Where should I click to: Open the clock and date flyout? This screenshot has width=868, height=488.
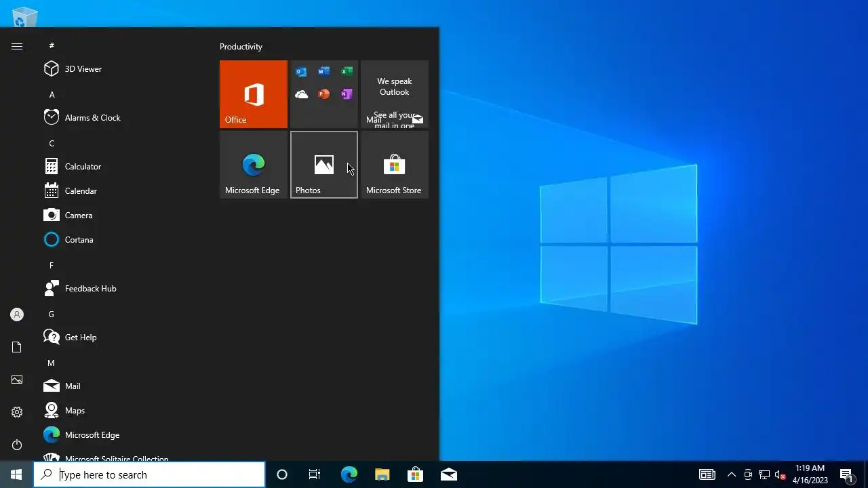click(x=810, y=474)
